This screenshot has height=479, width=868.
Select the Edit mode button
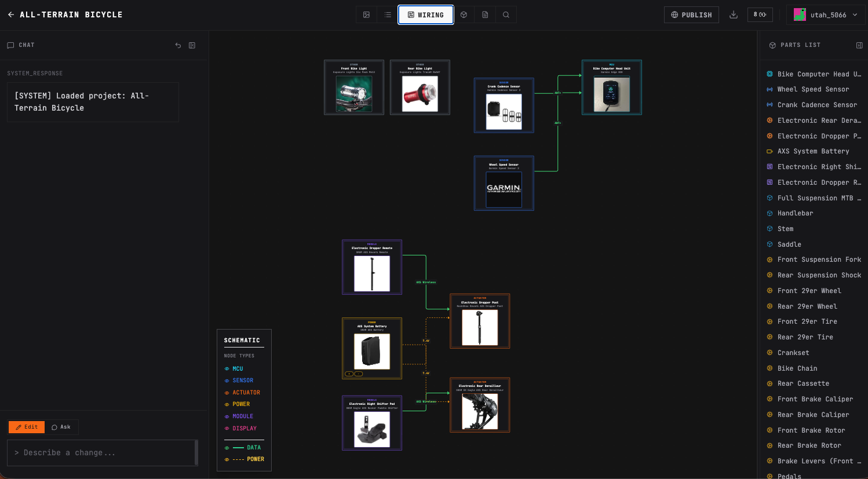point(27,427)
